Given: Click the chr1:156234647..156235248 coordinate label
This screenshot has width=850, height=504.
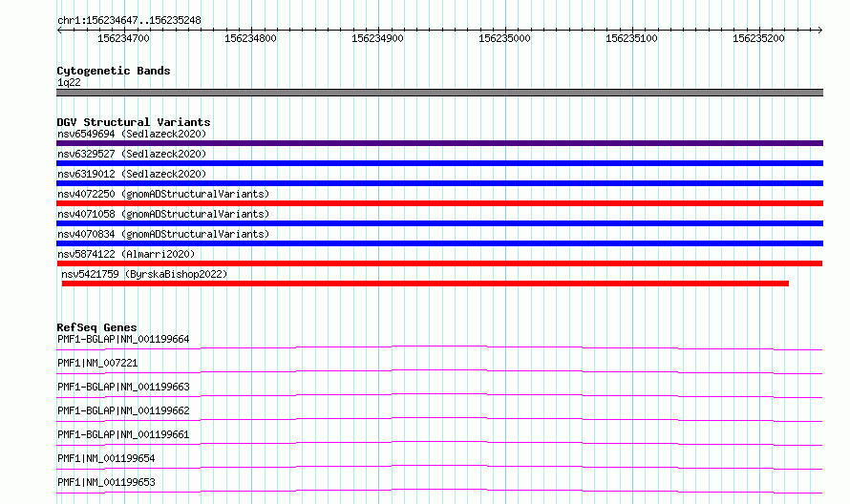Looking at the screenshot, I should (x=129, y=20).
